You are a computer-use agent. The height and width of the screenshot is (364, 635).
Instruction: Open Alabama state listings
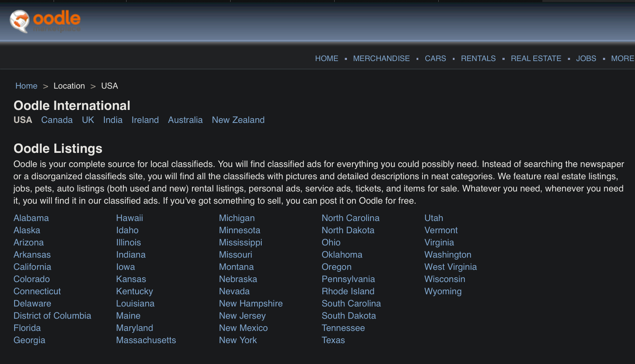(31, 218)
